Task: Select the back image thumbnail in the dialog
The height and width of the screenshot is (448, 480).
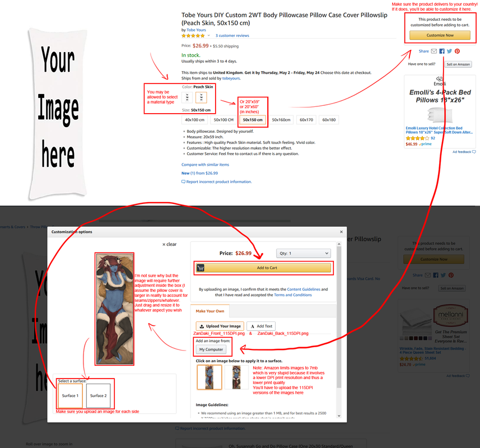Action: (236, 377)
